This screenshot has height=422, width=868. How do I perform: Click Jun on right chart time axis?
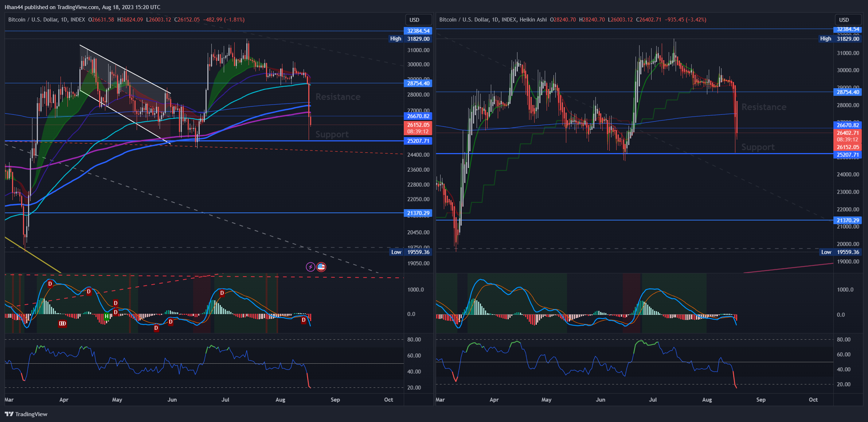[601, 400]
